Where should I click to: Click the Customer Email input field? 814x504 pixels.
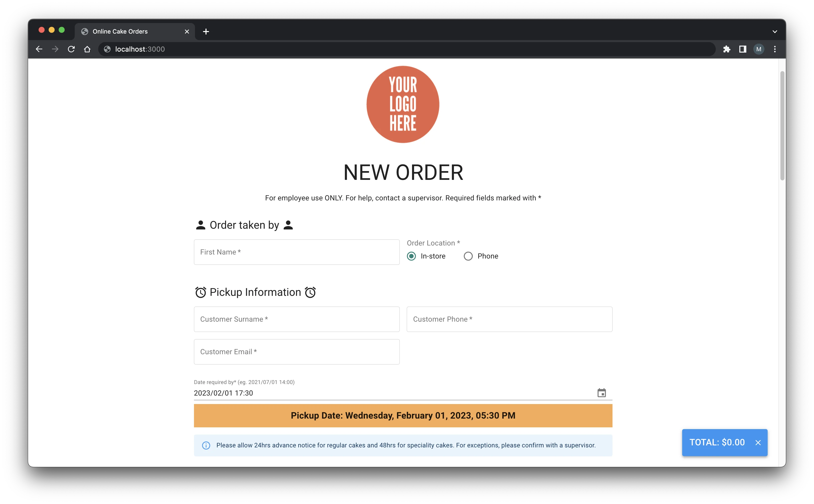[296, 352]
